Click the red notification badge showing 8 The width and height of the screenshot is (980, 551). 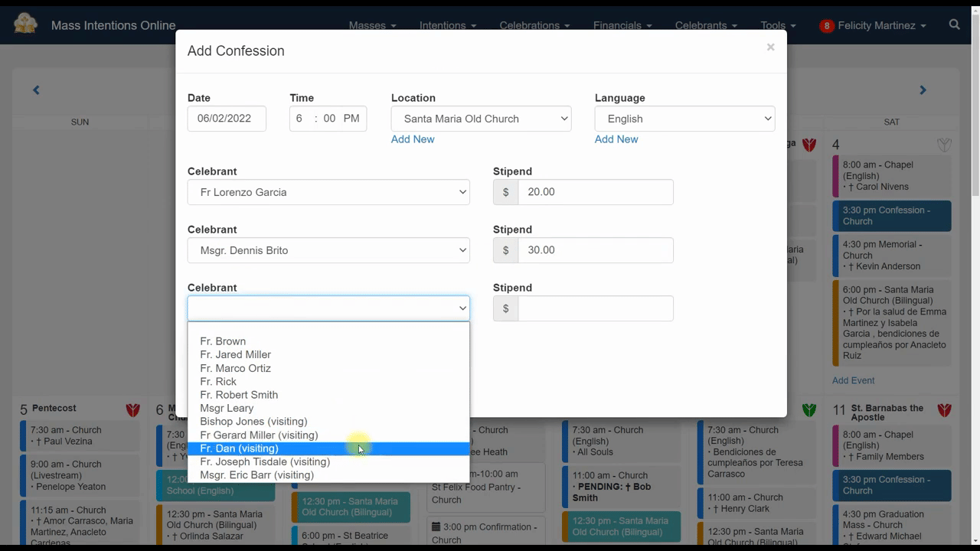tap(826, 25)
